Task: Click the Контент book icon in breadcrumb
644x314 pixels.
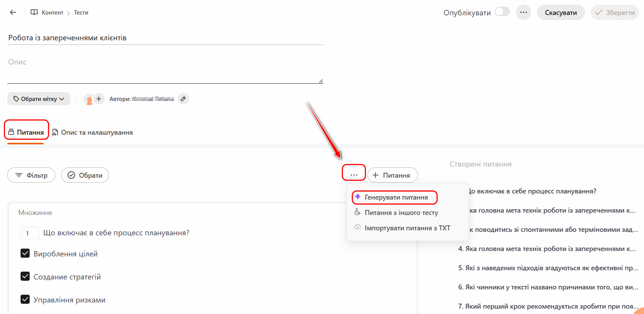Action: tap(34, 12)
